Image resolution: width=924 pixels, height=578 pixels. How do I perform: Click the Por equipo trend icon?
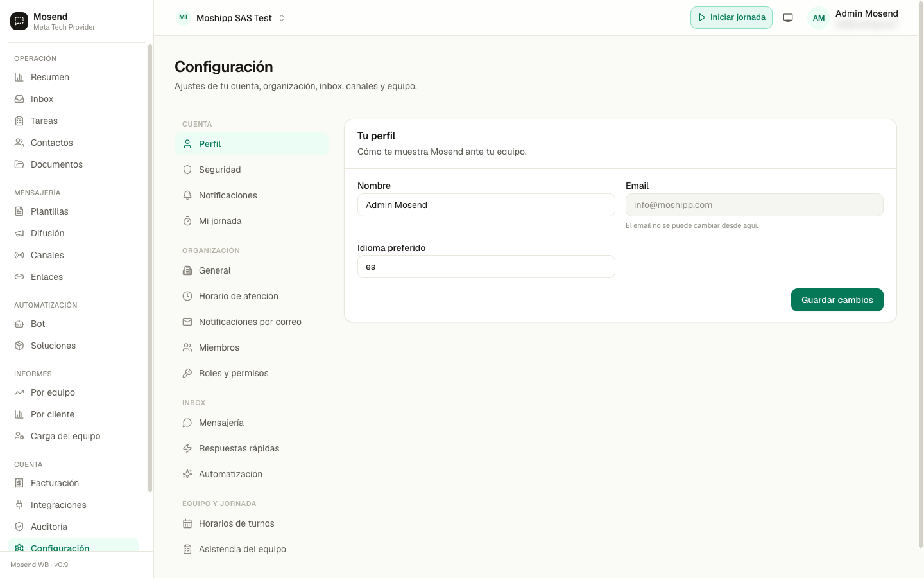point(19,392)
